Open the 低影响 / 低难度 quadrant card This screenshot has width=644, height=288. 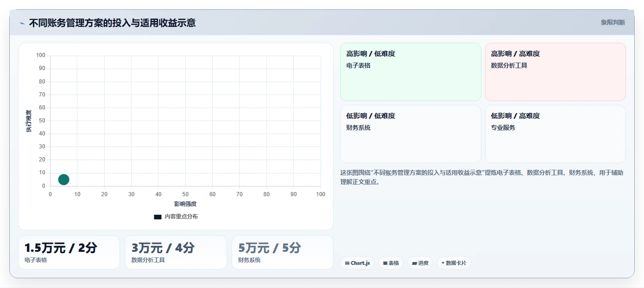[411, 134]
